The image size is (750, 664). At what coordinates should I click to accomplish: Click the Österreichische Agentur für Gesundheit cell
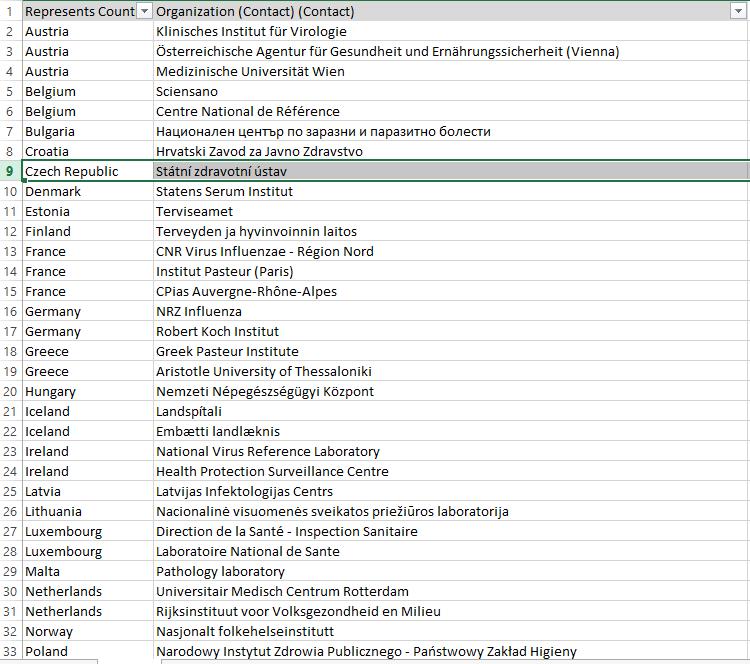pos(451,51)
